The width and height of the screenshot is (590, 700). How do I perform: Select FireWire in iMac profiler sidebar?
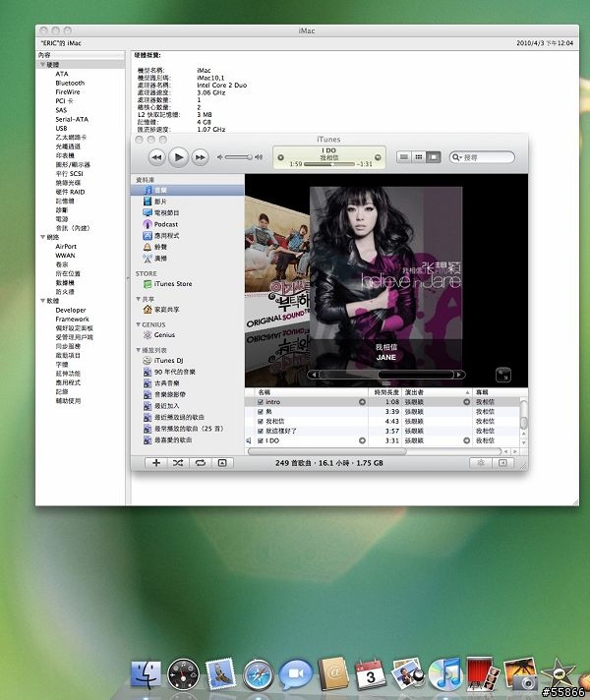click(68, 92)
